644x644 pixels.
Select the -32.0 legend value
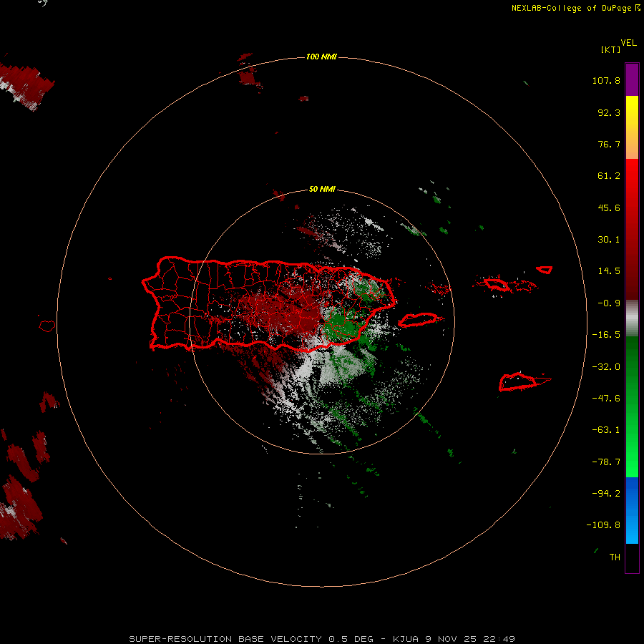click(606, 367)
